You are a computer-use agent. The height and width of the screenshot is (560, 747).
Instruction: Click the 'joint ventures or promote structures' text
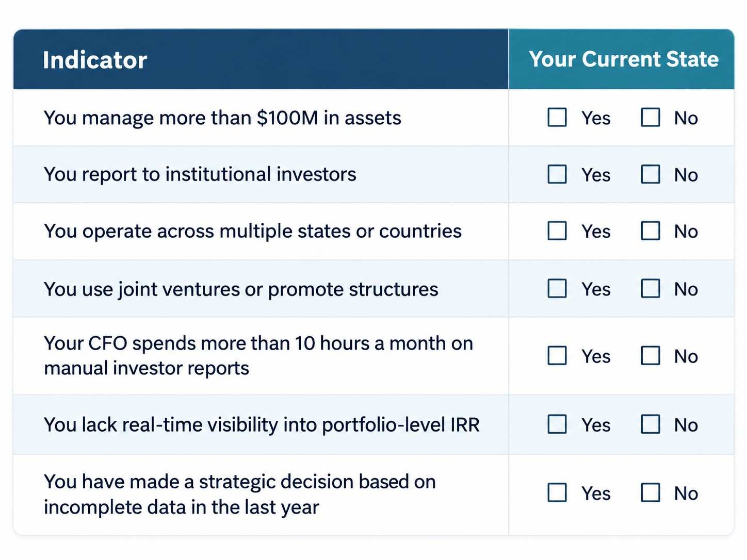279,289
